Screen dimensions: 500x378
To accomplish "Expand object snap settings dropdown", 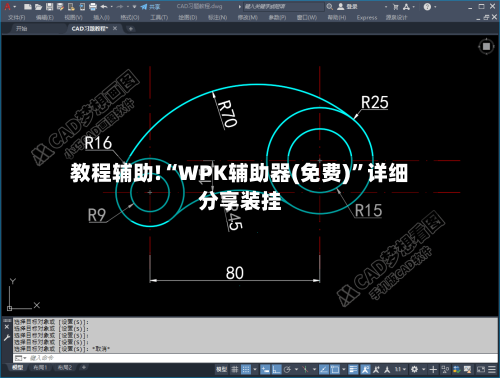I will (x=344, y=369).
